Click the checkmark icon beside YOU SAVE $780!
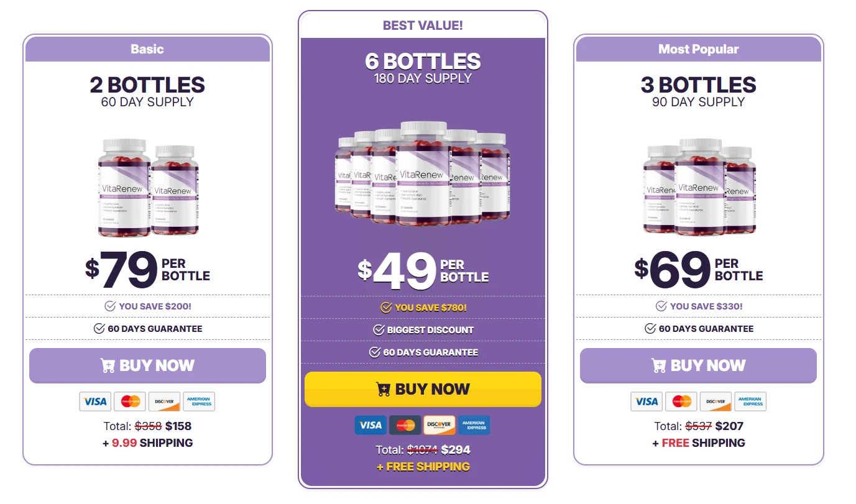Screen dimensions: 856x504 click(x=385, y=307)
